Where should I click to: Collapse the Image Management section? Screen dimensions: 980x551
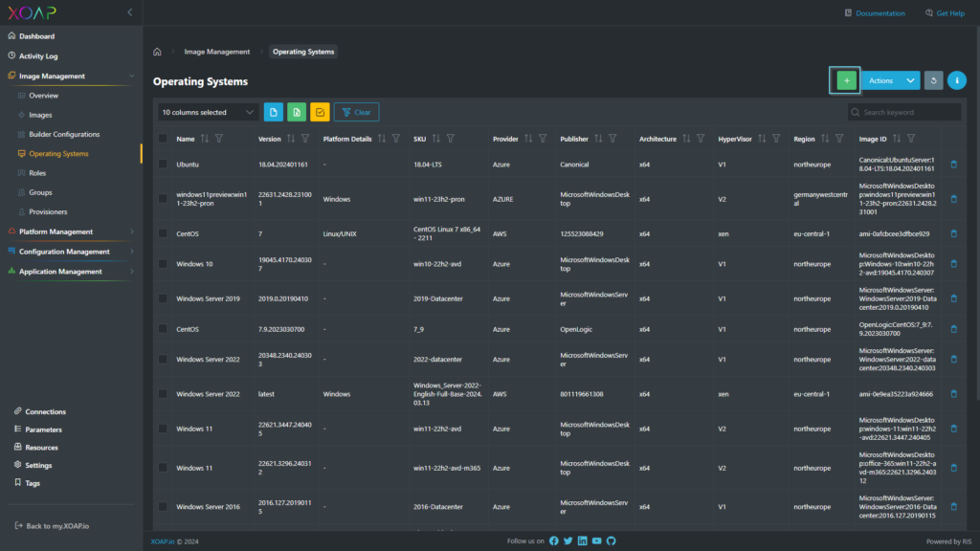pyautogui.click(x=131, y=77)
